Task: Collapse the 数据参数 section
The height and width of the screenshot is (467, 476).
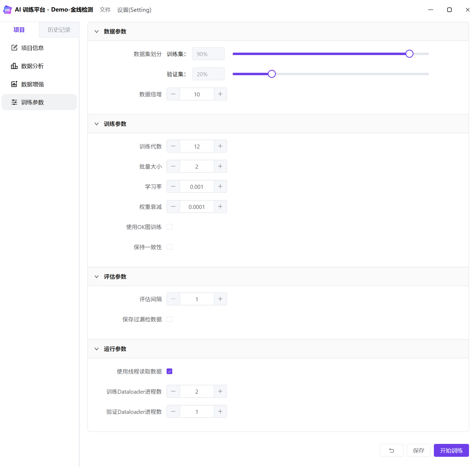Action: point(97,31)
